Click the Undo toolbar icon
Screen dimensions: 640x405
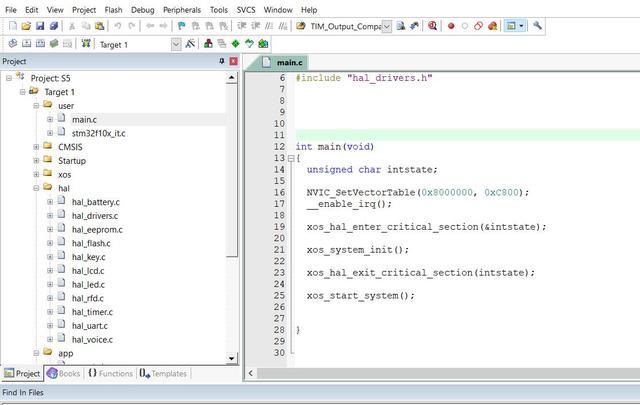[x=118, y=26]
